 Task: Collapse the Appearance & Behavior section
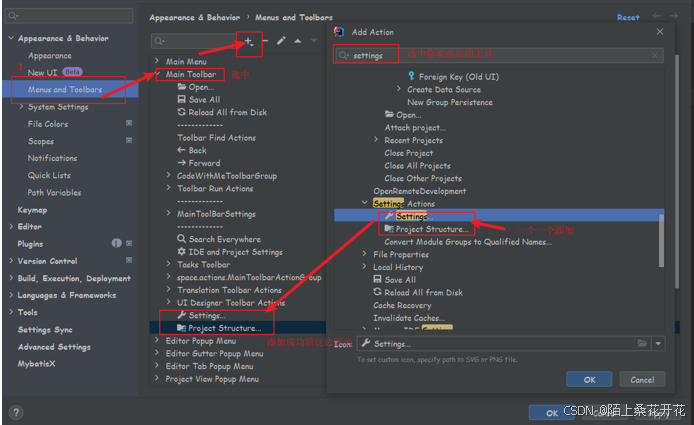[11, 38]
